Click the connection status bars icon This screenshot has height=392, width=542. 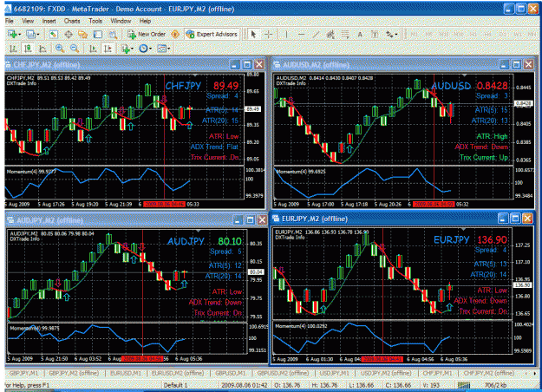pyautogui.click(x=464, y=385)
